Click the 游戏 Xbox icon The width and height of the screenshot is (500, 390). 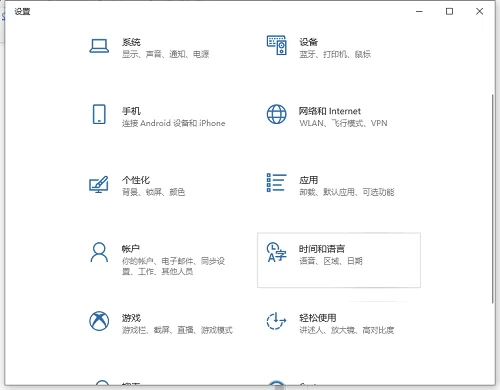coord(99,321)
